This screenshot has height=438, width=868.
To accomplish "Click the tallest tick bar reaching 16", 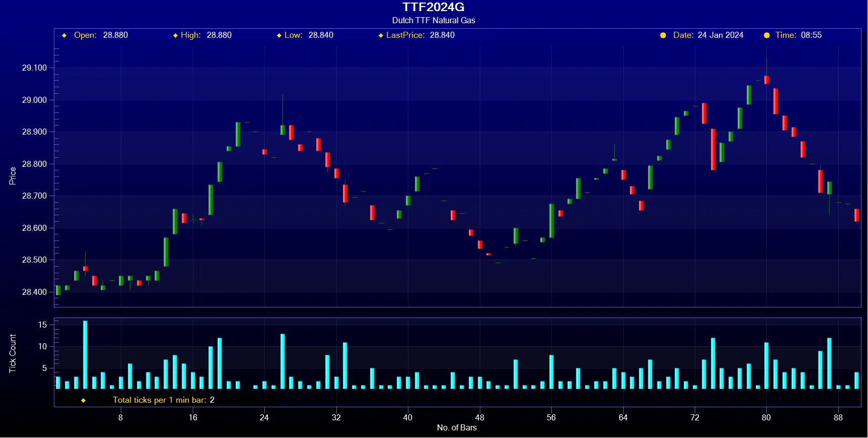I will [x=85, y=355].
